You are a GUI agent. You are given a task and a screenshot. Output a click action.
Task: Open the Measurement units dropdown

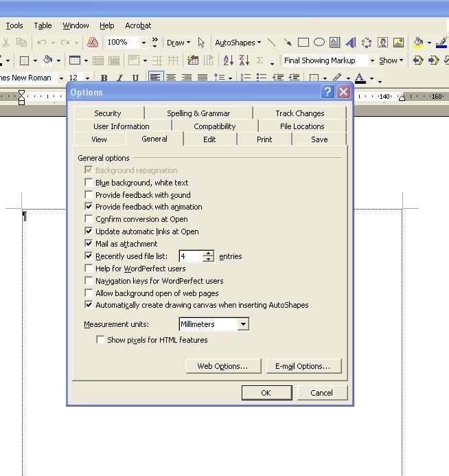tap(242, 324)
